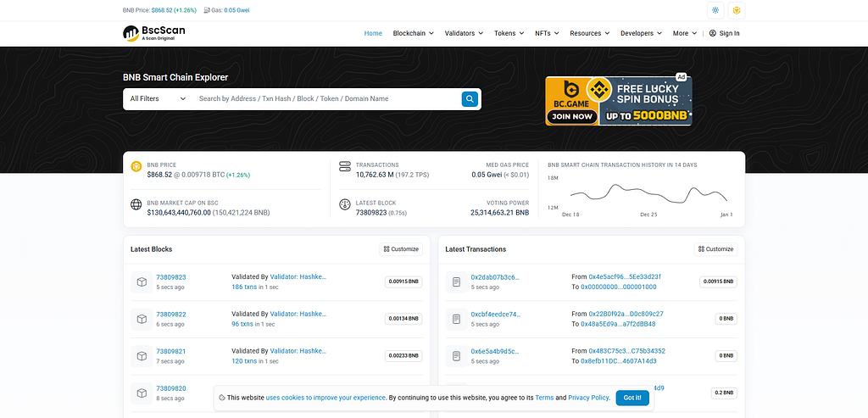Viewport: 868px width, 418px height.
Task: Open the All Filters dropdown
Action: [158, 98]
